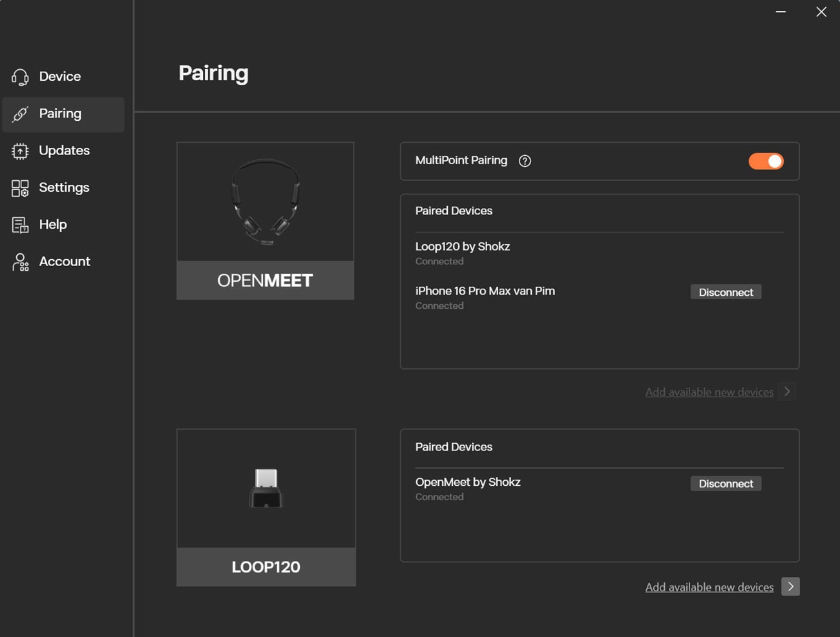The image size is (840, 637).
Task: Click Paired Devices heading in OpenMeet panel
Action: (x=454, y=211)
